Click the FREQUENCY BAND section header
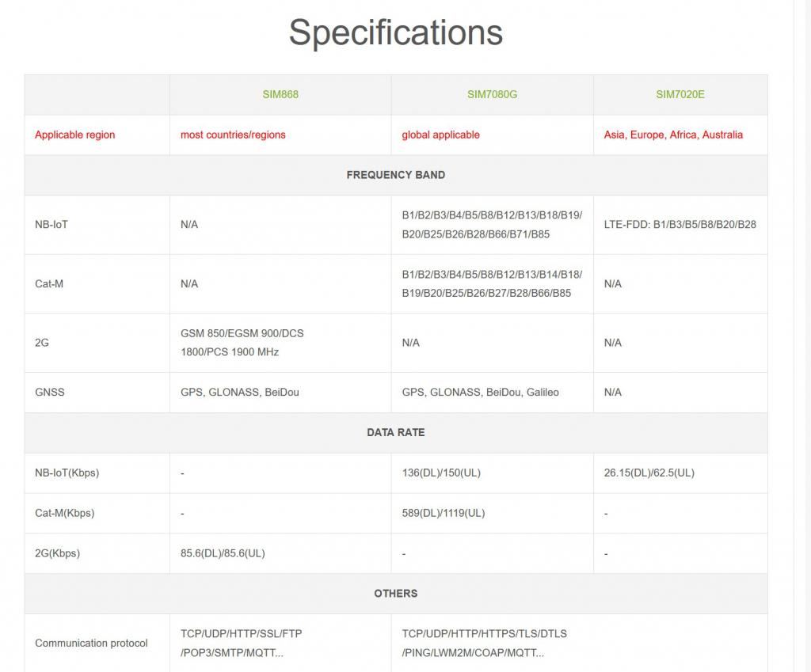811x672 pixels. pyautogui.click(x=395, y=175)
